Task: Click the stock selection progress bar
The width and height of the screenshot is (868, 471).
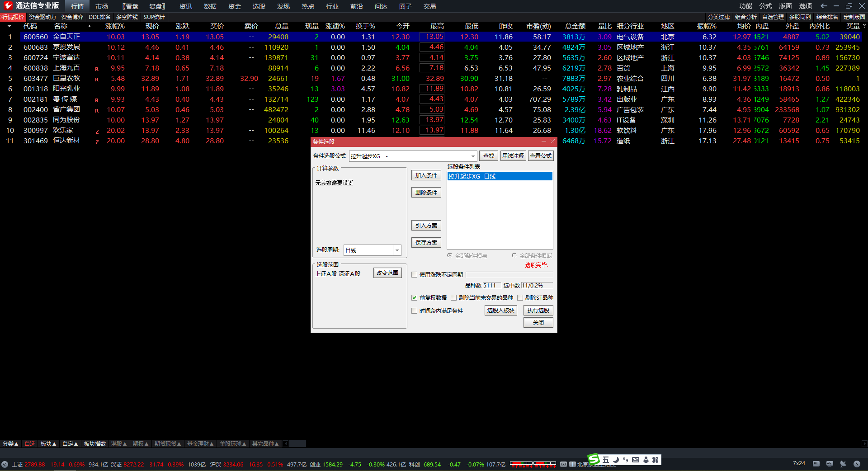Action: [x=509, y=274]
